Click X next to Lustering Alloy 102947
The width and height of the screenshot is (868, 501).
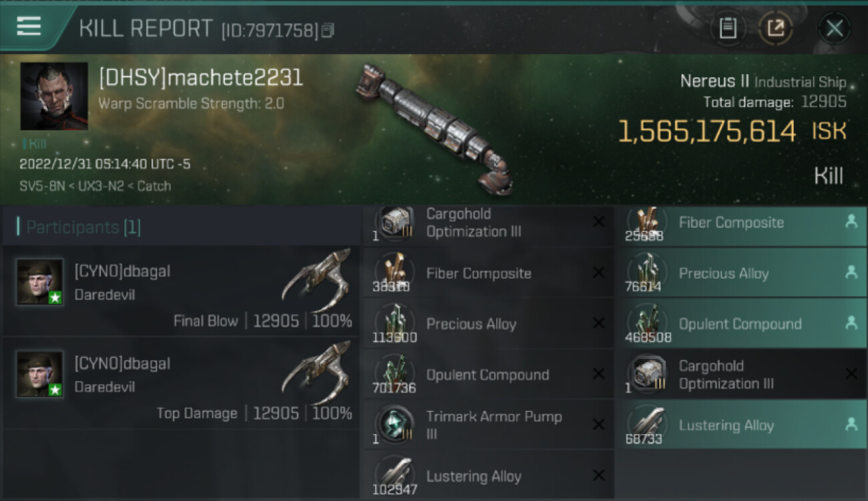[x=598, y=476]
